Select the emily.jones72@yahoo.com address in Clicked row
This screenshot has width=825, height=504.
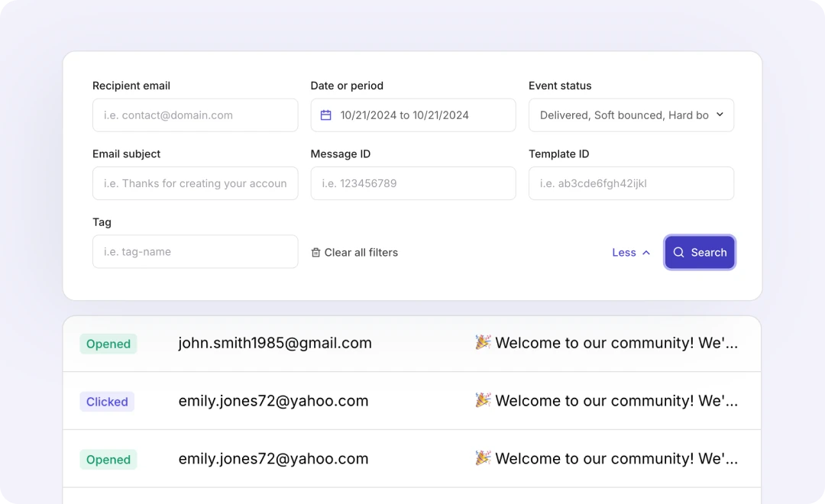click(x=273, y=401)
